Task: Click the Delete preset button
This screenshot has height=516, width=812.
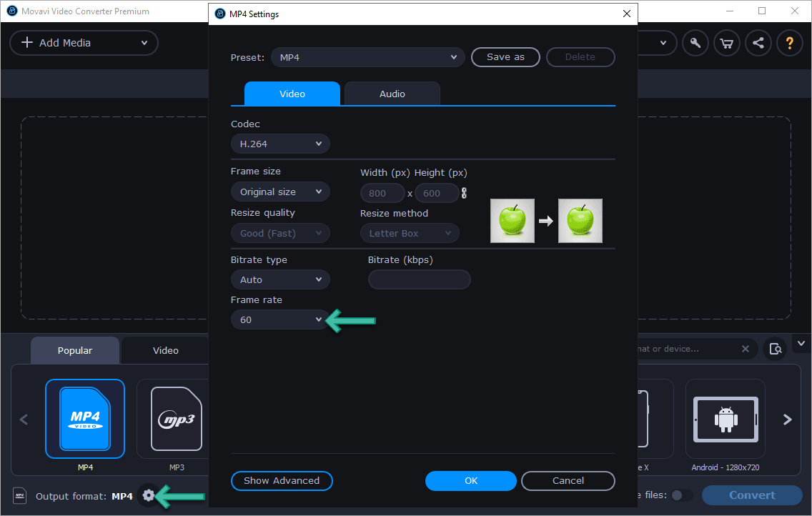Action: tap(580, 57)
